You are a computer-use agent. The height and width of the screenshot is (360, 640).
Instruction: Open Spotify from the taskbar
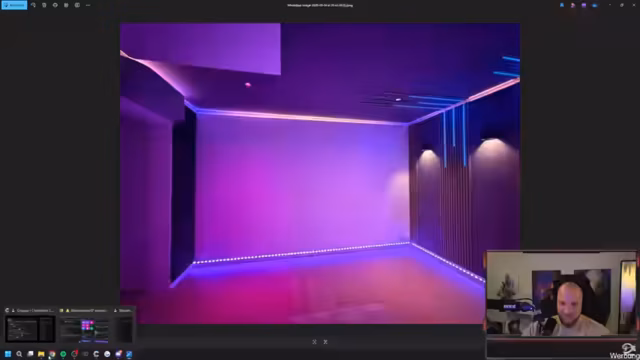pos(63,354)
